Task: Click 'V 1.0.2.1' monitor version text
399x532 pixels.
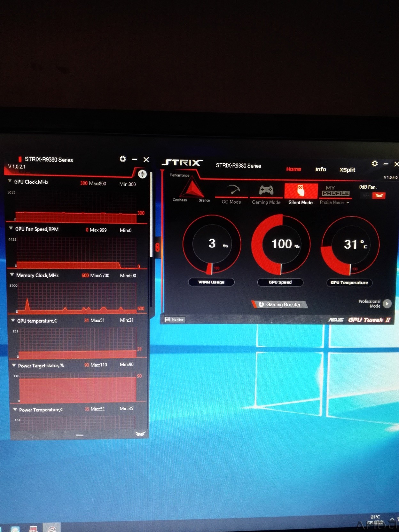Action: coord(17,167)
